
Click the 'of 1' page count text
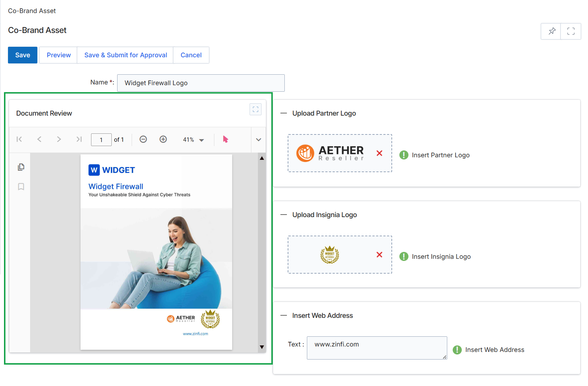click(x=119, y=140)
